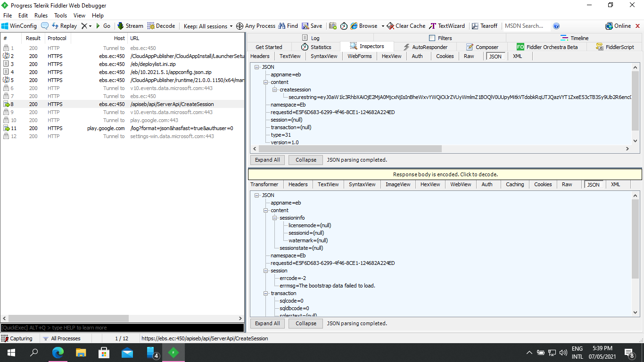The height and width of the screenshot is (362, 644).
Task: Open the Keep: All sessions dropdown
Action: coord(208,26)
